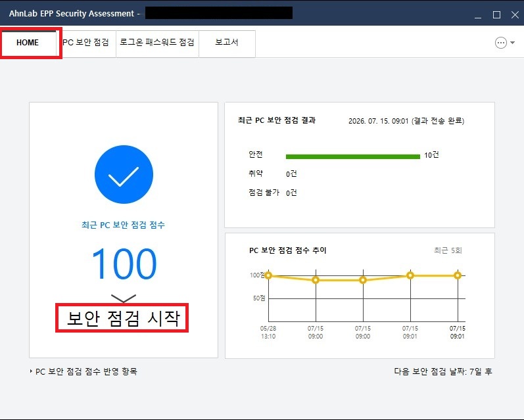Screen dimensions: 524x420
Task: Select the 05/28 13:10 chart data point
Action: point(268,275)
